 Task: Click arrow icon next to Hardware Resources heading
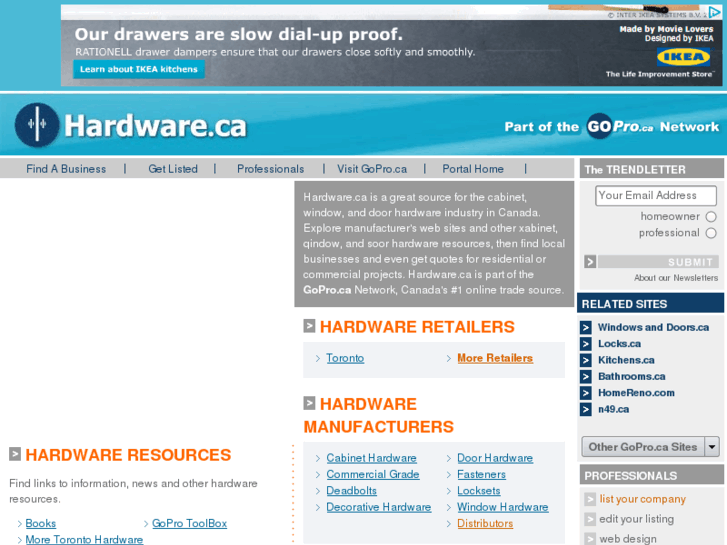click(15, 454)
